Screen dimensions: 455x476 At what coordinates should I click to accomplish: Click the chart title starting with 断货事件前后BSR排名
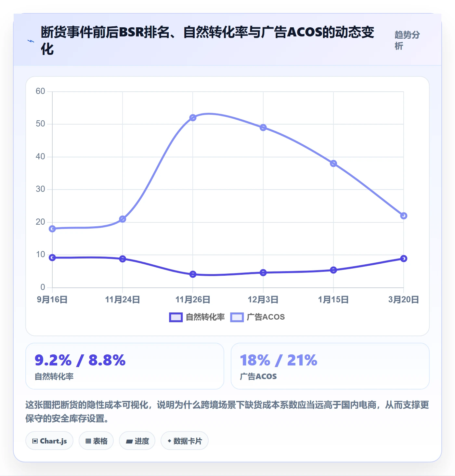207,40
